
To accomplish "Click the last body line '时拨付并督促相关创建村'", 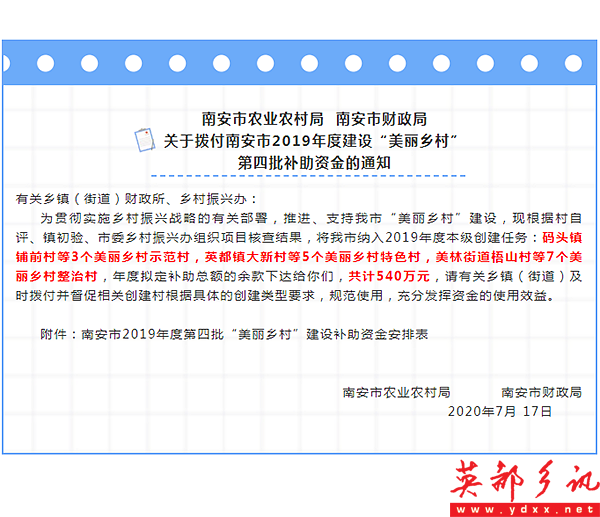I will (x=285, y=296).
